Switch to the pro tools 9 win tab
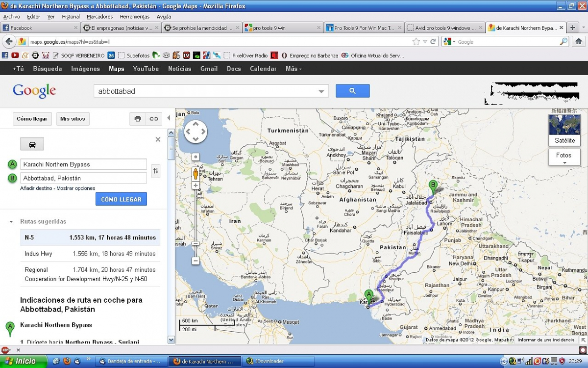The height and width of the screenshot is (368, 588). click(x=283, y=28)
